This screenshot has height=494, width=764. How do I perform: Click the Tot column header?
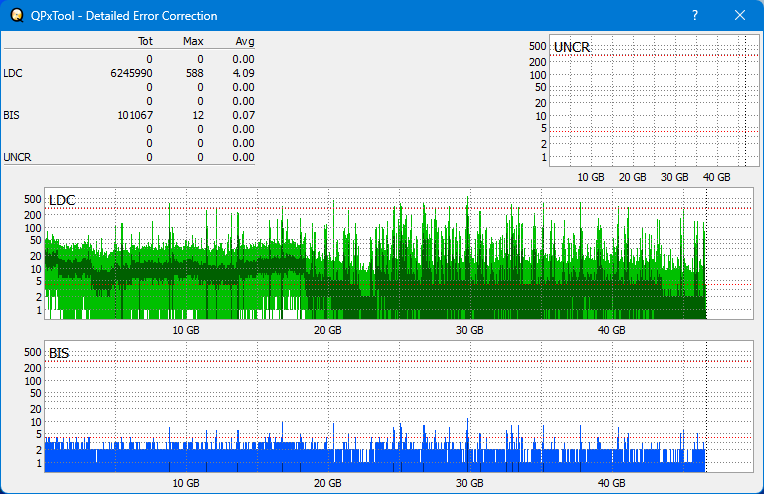pos(145,41)
